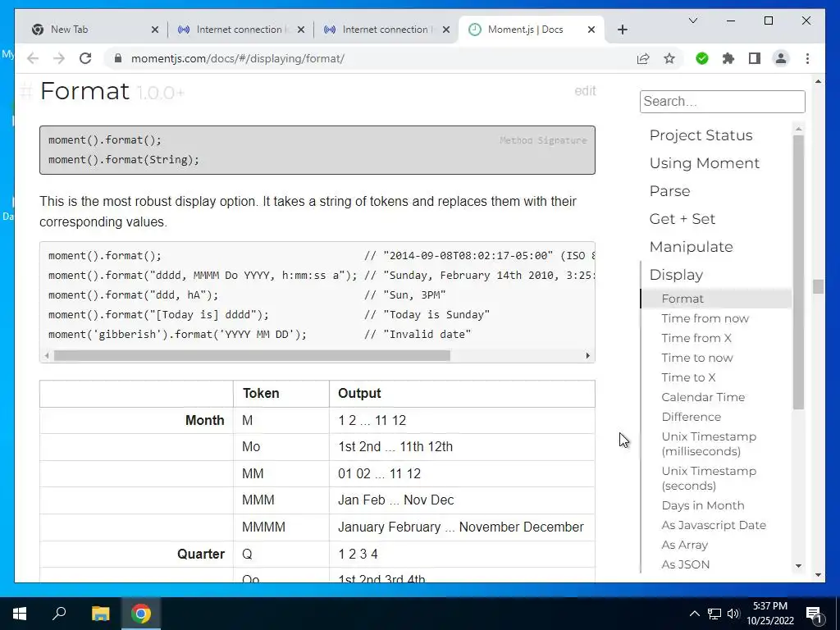
Task: Open the Parse section in sidebar
Action: tap(669, 190)
